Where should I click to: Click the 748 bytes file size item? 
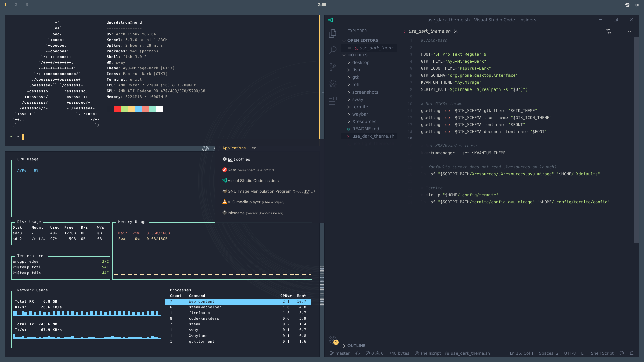tap(399, 353)
